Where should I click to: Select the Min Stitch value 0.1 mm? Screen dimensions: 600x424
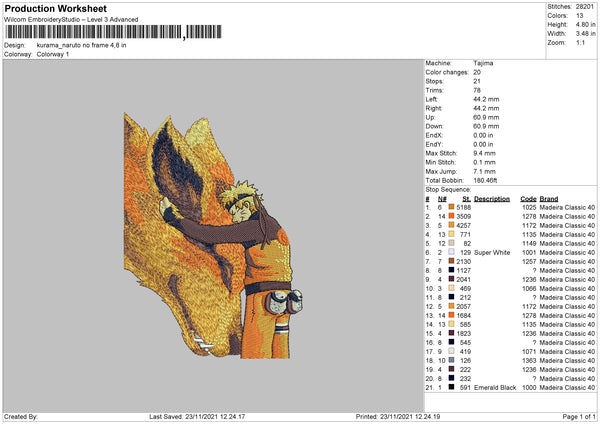tap(484, 162)
